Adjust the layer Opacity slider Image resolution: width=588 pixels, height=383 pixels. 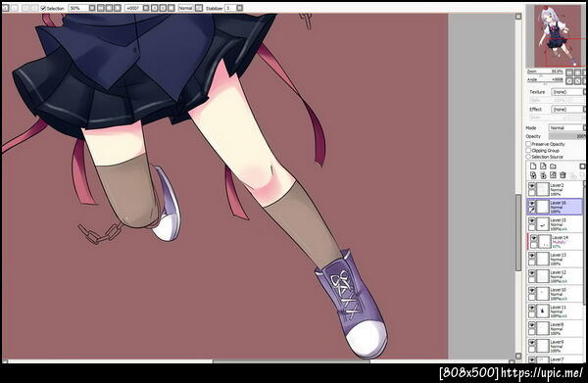[567, 136]
